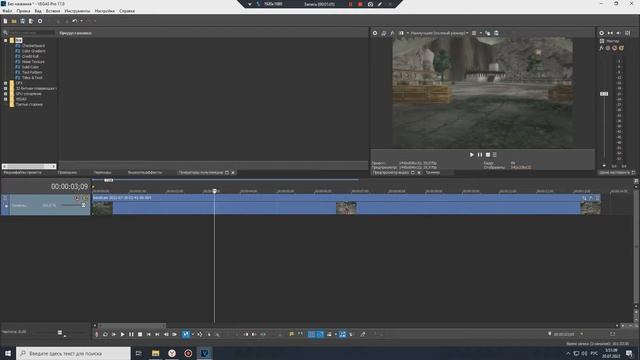Go to start of project
Image resolution: width=640 pixels, height=360 pixels.
click(149, 334)
